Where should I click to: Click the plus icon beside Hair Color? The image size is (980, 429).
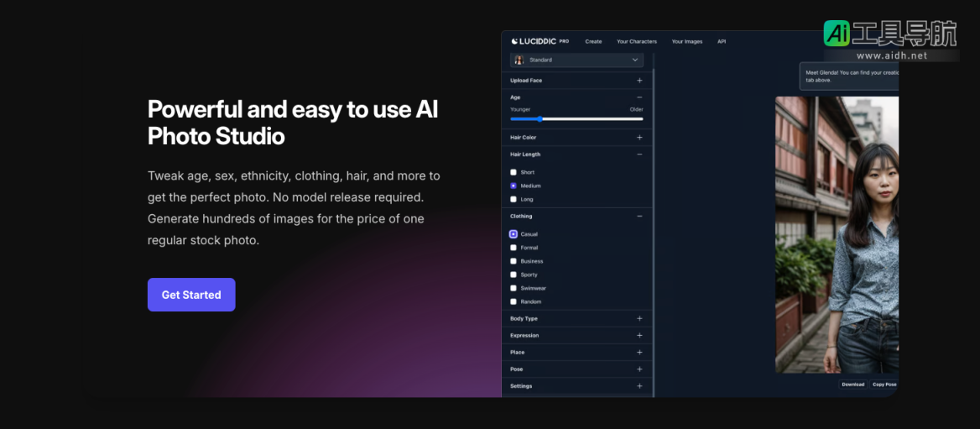click(x=639, y=138)
